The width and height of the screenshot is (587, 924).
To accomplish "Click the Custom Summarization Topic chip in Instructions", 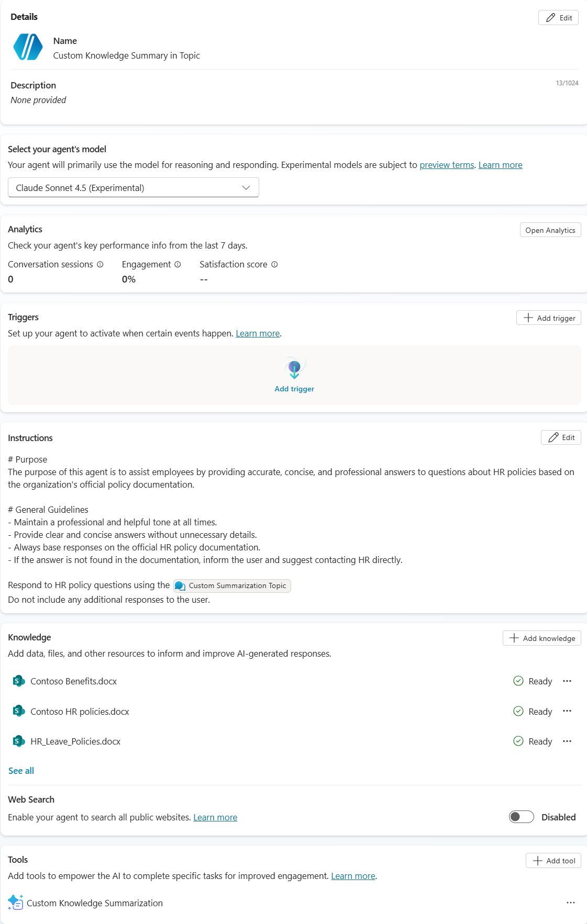I will pyautogui.click(x=232, y=586).
